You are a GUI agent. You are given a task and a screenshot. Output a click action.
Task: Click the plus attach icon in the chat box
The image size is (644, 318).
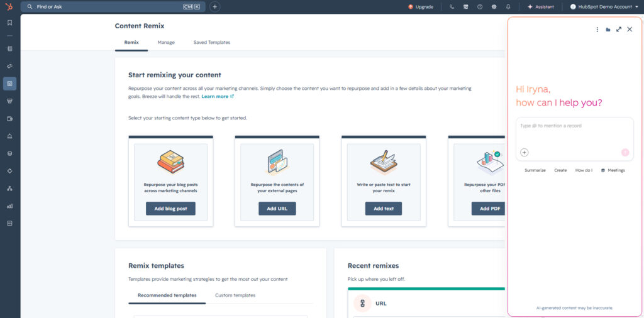click(x=524, y=152)
